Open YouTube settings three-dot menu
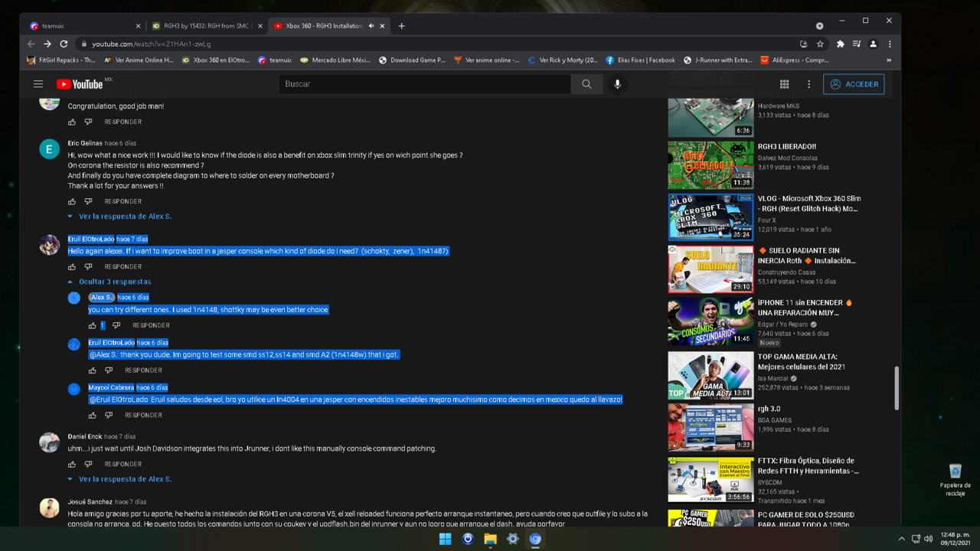Viewport: 980px width, 551px height. pyautogui.click(x=808, y=84)
